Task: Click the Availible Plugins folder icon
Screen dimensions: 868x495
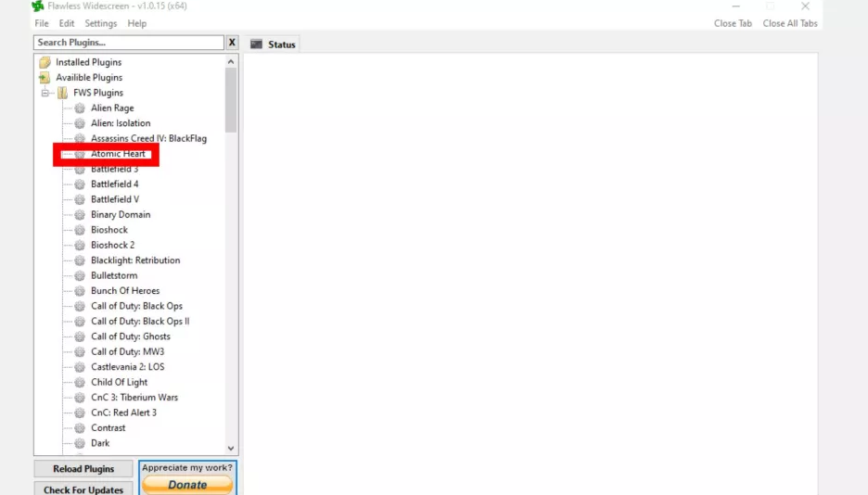Action: (45, 78)
